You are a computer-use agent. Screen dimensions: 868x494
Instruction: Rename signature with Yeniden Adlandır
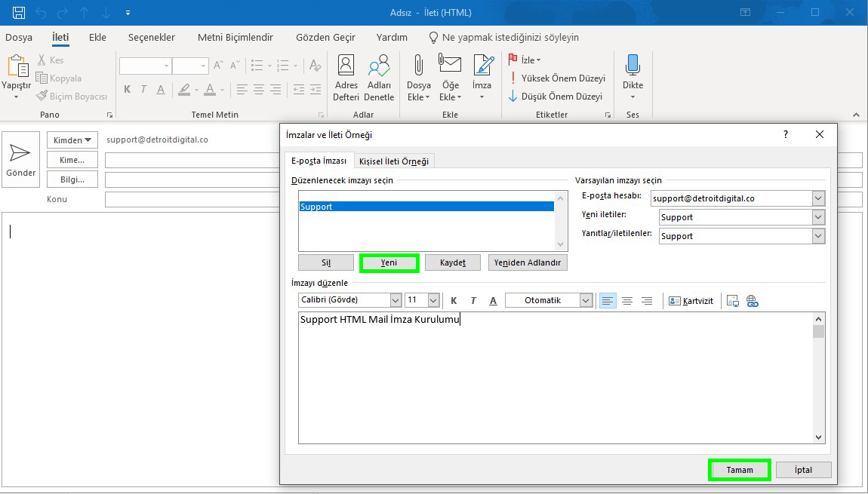point(528,262)
